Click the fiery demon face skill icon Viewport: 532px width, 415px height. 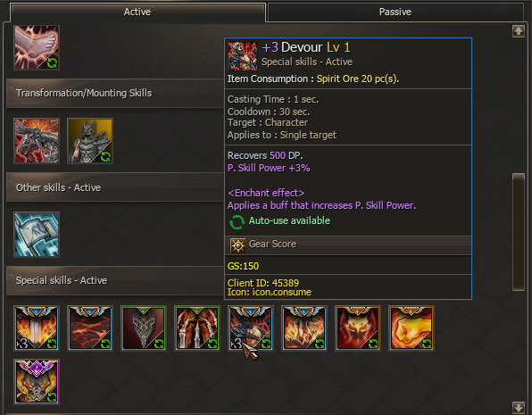click(358, 328)
